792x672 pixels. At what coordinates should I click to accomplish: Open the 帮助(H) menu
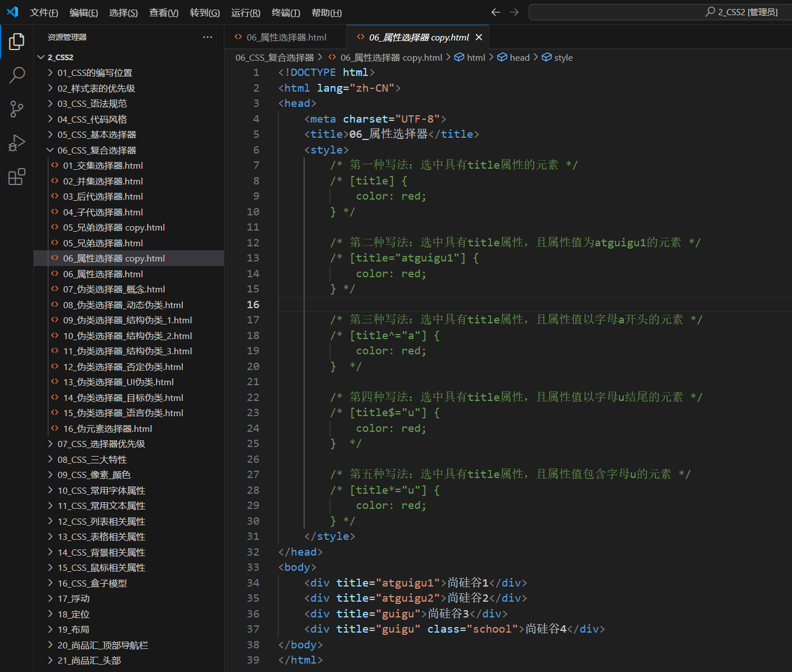pos(326,12)
